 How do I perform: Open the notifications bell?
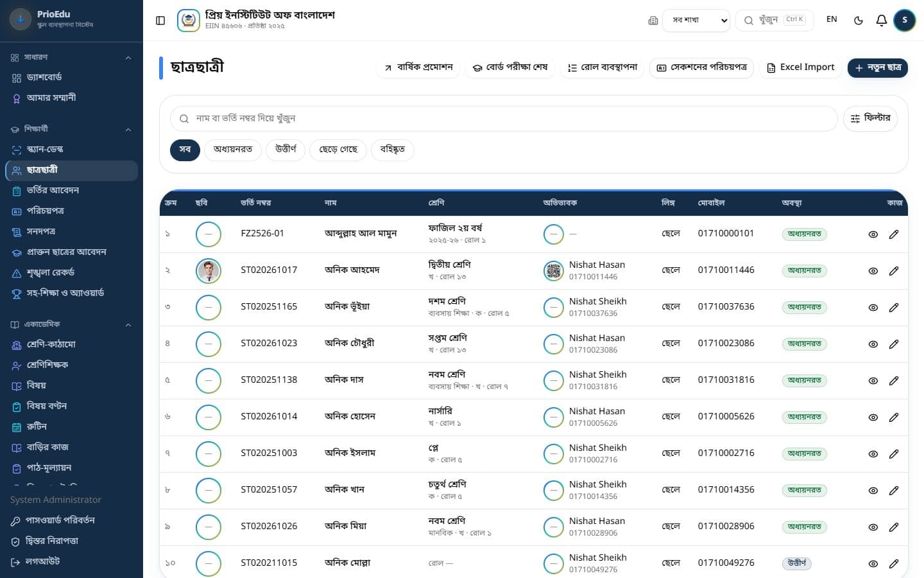click(x=882, y=21)
